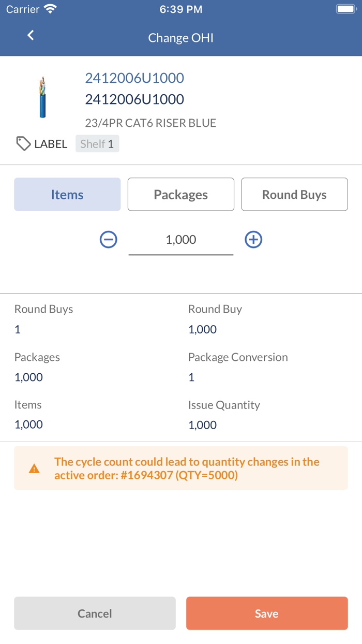Click the plus icon to increase quantity

point(253,239)
